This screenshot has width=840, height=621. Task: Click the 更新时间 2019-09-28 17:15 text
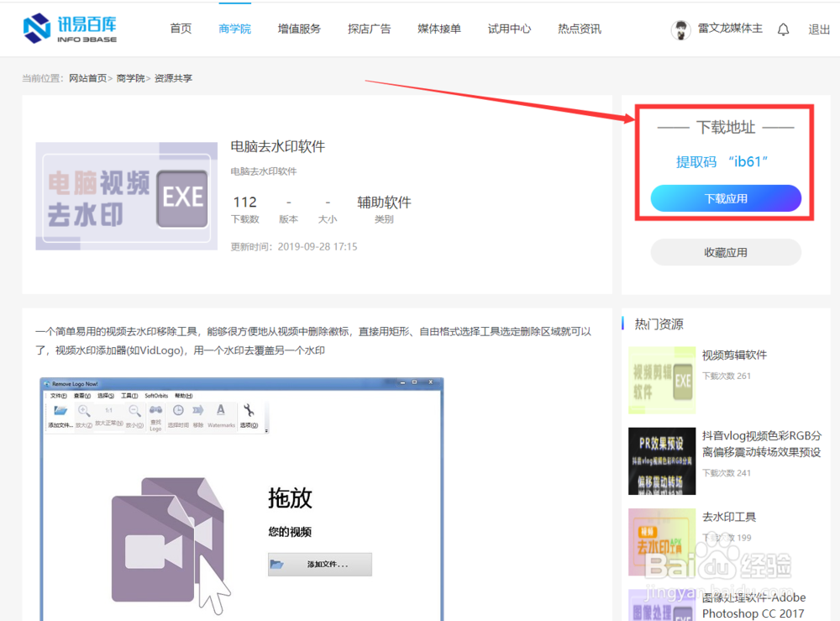coord(293,246)
